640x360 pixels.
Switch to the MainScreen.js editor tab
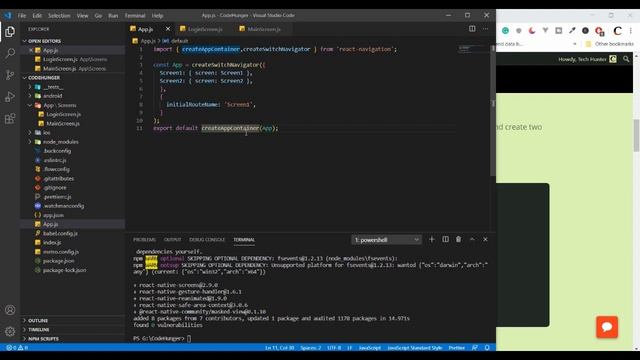click(264, 29)
